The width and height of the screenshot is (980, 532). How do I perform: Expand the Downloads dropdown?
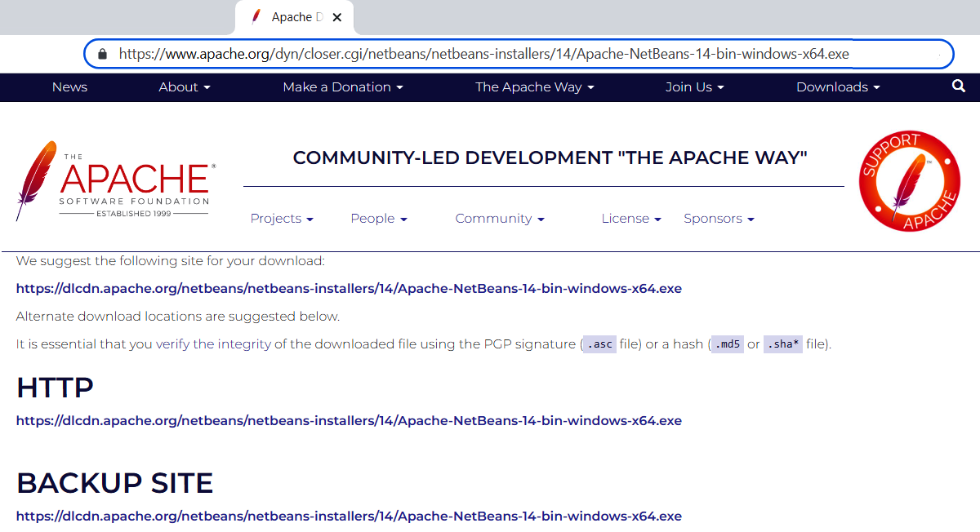839,87
